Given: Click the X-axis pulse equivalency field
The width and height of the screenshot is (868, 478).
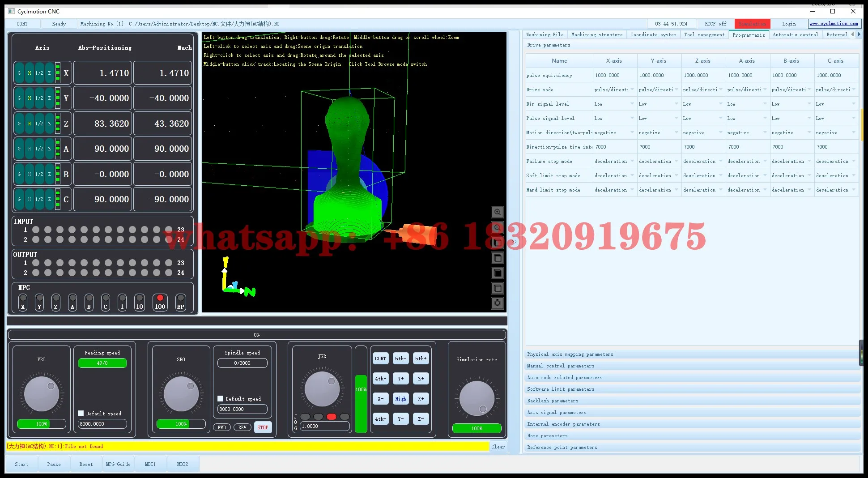Looking at the screenshot, I should point(614,75).
